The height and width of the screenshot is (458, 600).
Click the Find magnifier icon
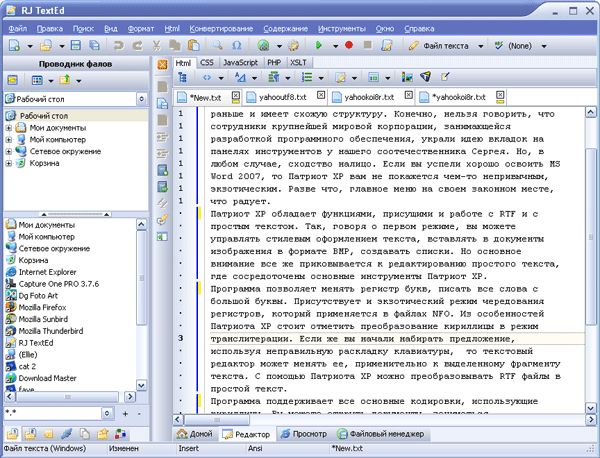218,45
